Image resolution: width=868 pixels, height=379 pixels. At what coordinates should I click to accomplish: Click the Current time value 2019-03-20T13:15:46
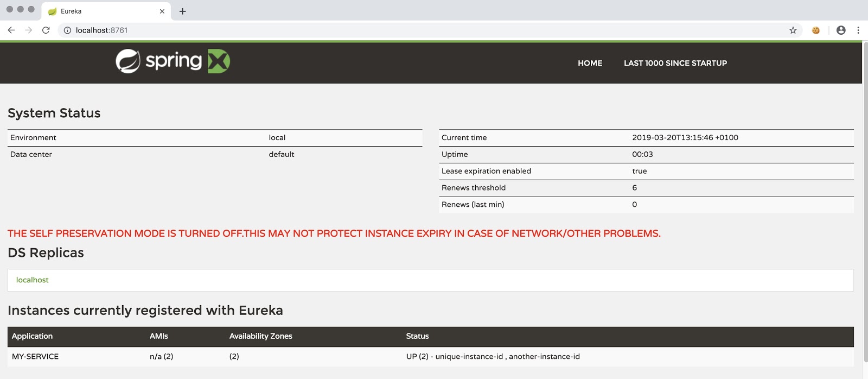point(685,138)
